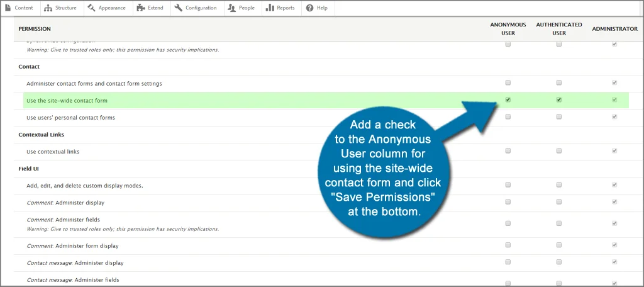
Task: Check Authenticated User for Use contextual links
Action: pyautogui.click(x=559, y=151)
